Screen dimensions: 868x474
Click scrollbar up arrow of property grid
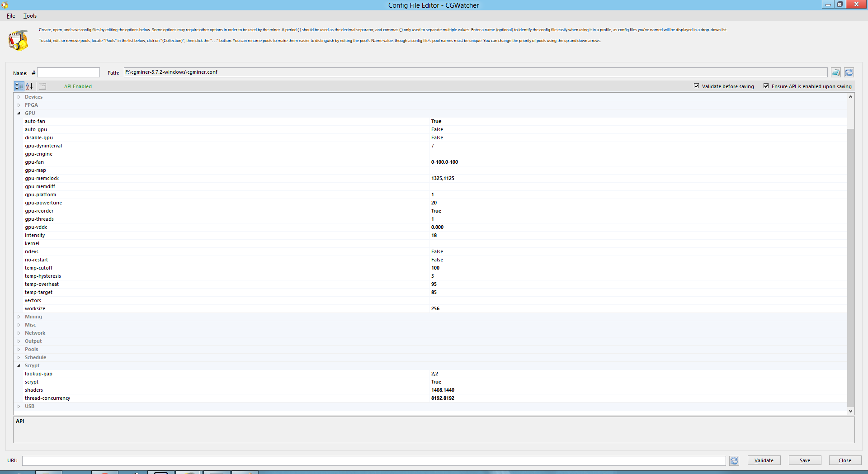850,97
